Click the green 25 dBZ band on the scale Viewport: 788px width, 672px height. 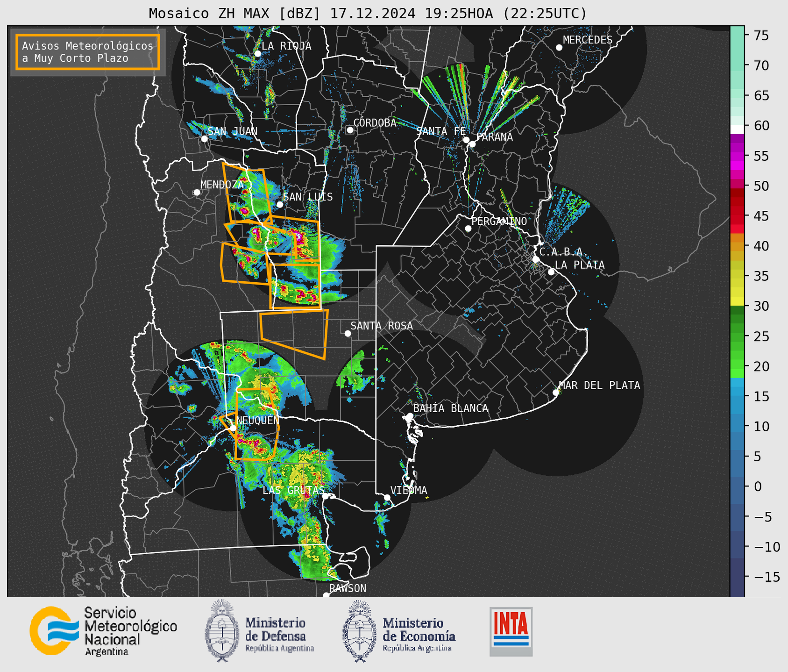click(737, 336)
